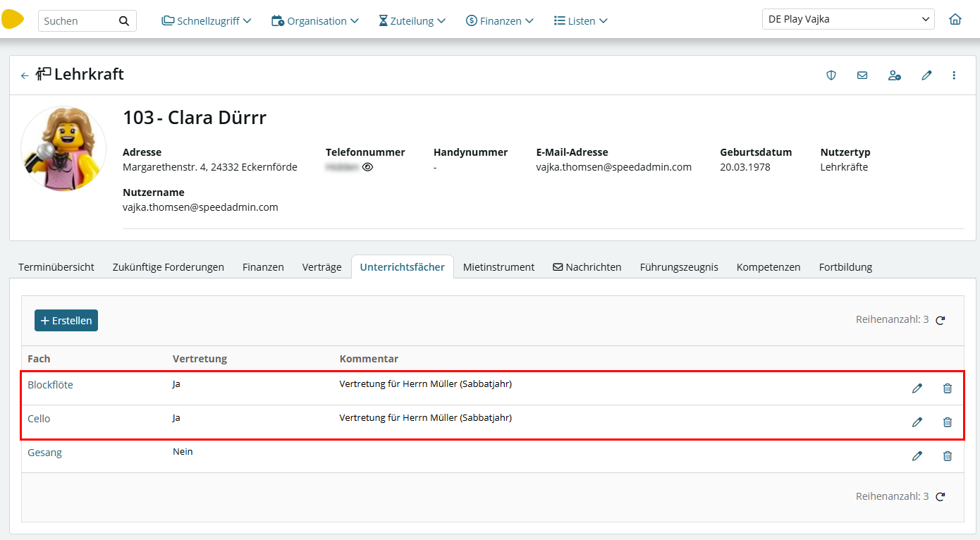Expand the Schnellzugriff menu
980x540 pixels.
(x=207, y=21)
